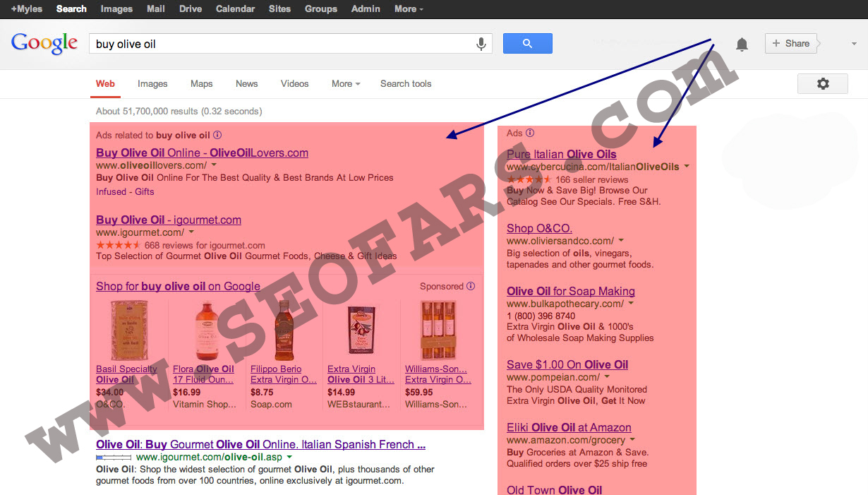Open the 'Shop O&CO.' ad link
868x495 pixels.
(x=539, y=228)
